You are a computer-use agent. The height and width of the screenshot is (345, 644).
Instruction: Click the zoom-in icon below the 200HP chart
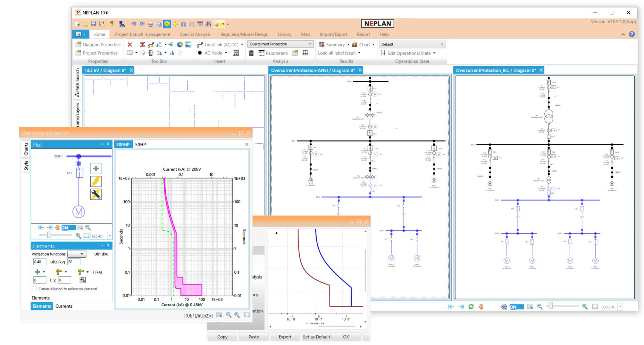coord(237,315)
